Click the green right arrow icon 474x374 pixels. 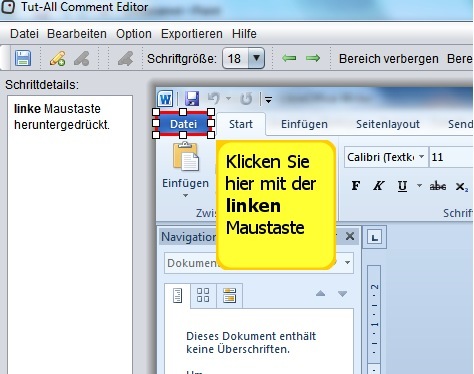coord(313,58)
